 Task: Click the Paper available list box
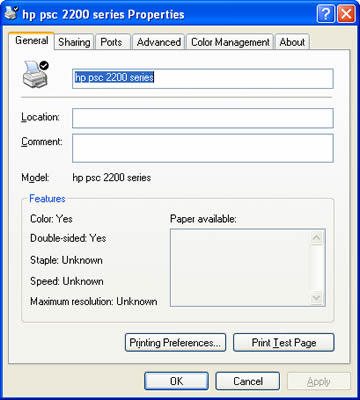click(248, 268)
